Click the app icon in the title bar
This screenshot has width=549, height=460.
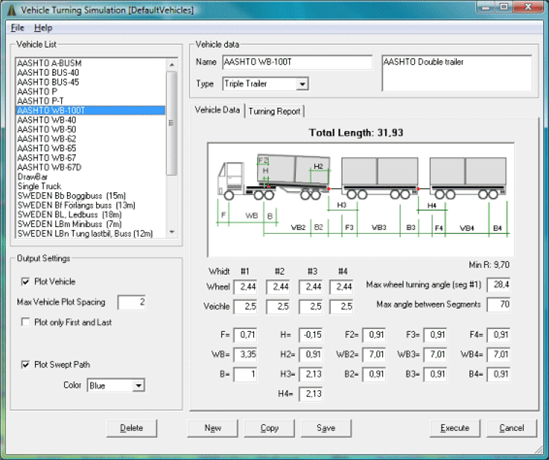pos(12,10)
